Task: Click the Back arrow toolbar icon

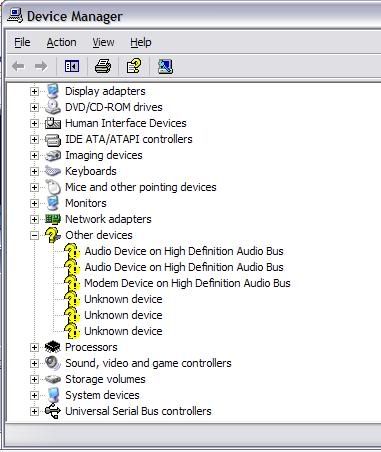Action: [18, 66]
